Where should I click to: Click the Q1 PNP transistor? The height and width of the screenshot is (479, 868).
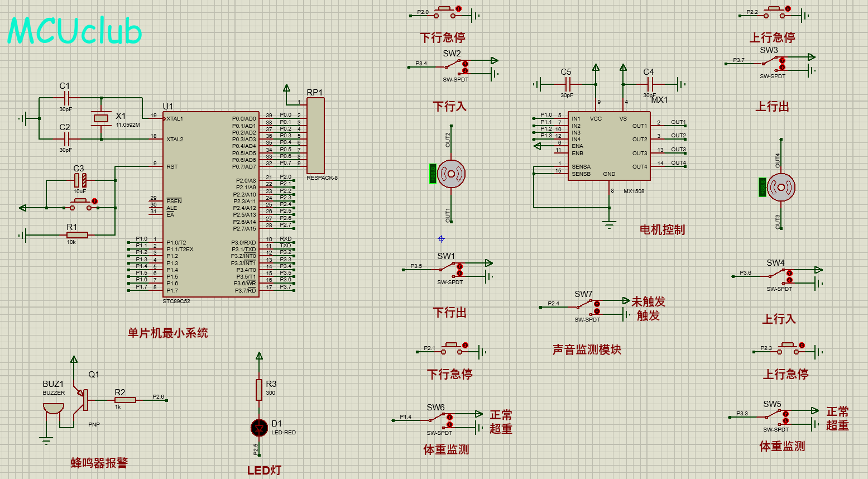[x=83, y=400]
